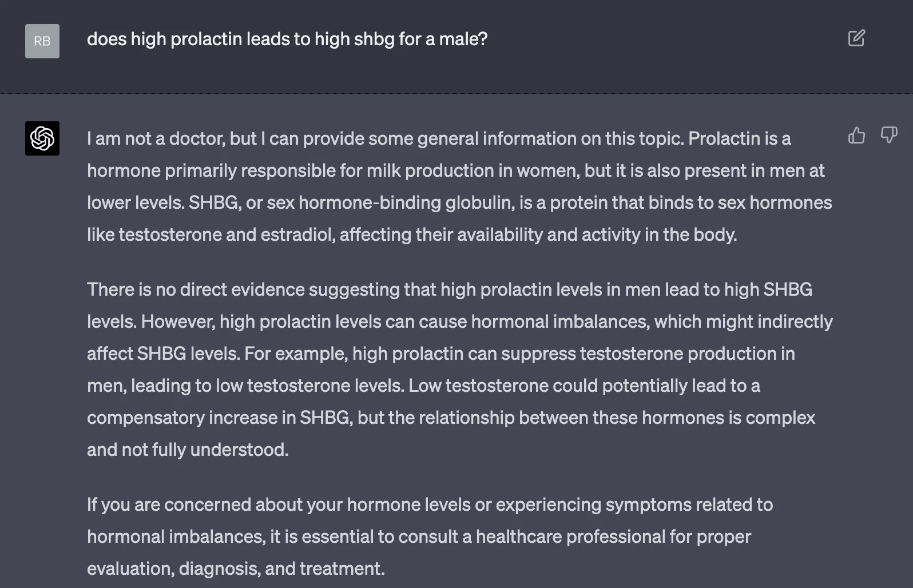
Task: Click the phrase "compensatory increase in SHBG"
Action: 219,418
